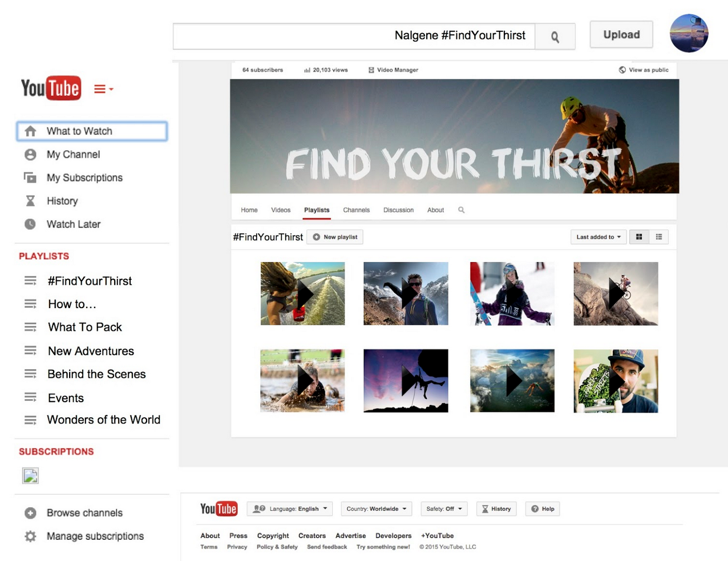Click the playlist icon beside How to…
Image resolution: width=728 pixels, height=561 pixels.
(30, 304)
